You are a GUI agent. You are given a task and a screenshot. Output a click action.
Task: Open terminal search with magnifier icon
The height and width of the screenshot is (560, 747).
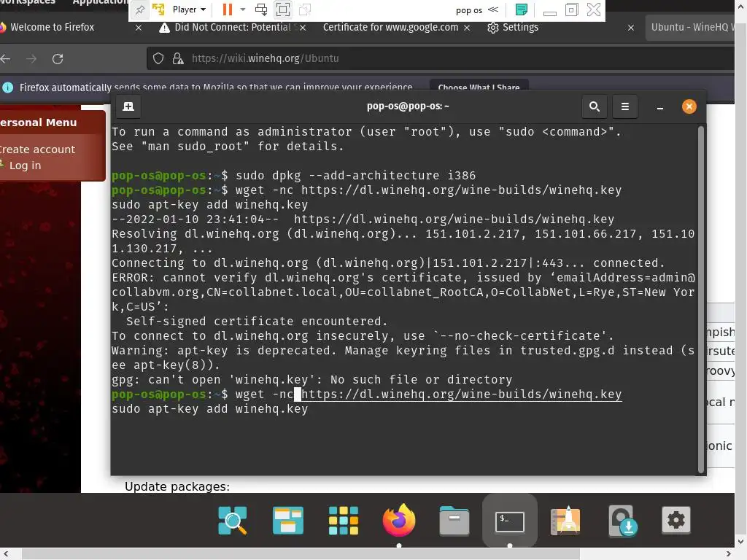tap(594, 106)
